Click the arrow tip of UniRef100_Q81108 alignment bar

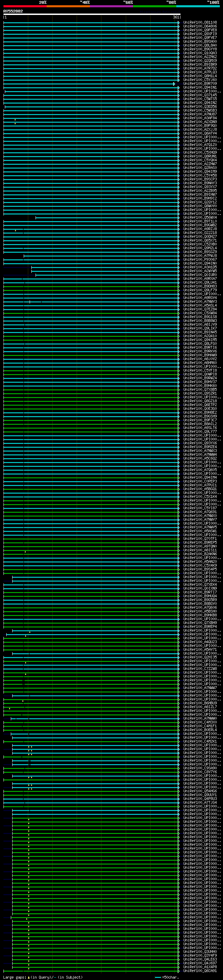pos(178,23)
